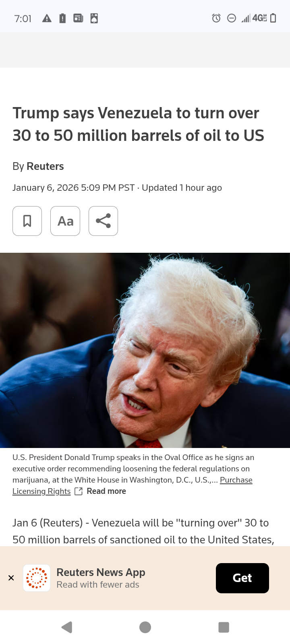Viewport: 290px width, 644px height.
Task: Tap the do-not-disturb status icon
Action: click(232, 18)
